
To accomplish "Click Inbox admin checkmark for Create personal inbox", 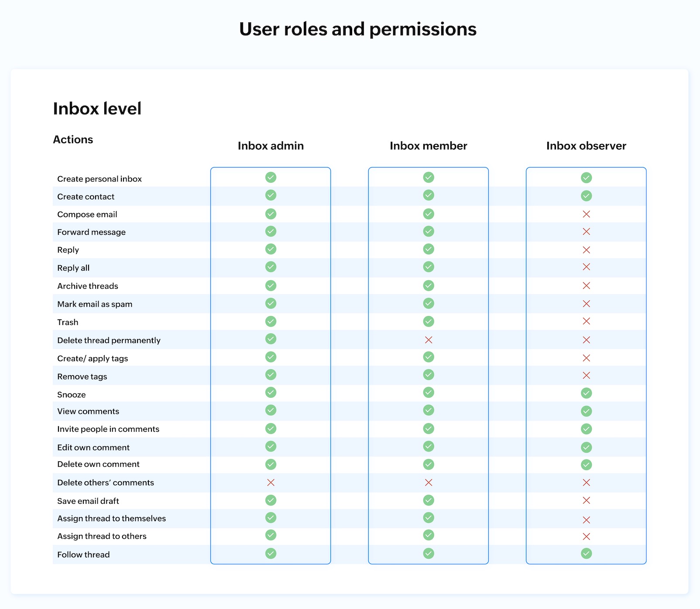I will point(271,178).
